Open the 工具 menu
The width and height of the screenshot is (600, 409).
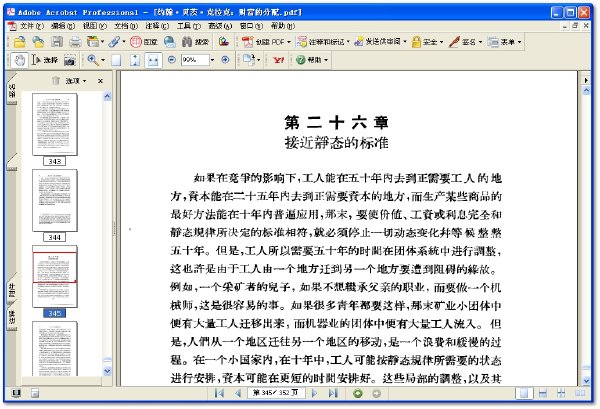click(x=189, y=26)
